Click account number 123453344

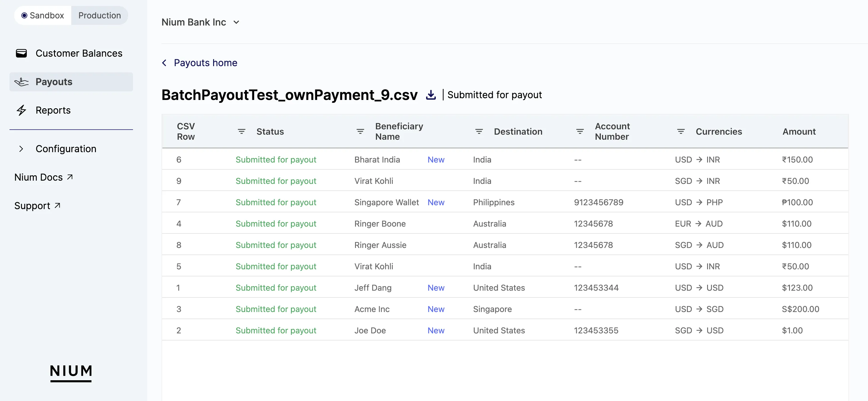tap(596, 288)
